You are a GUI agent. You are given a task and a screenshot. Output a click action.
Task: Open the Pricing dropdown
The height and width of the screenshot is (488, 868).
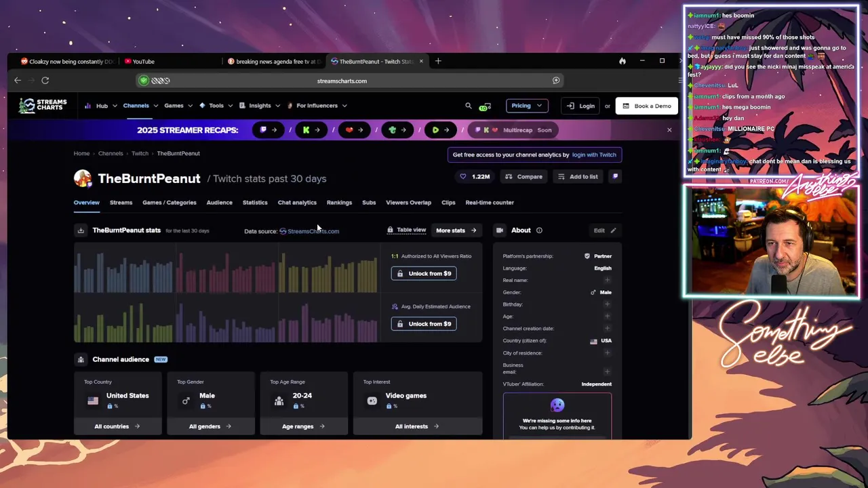pos(526,106)
